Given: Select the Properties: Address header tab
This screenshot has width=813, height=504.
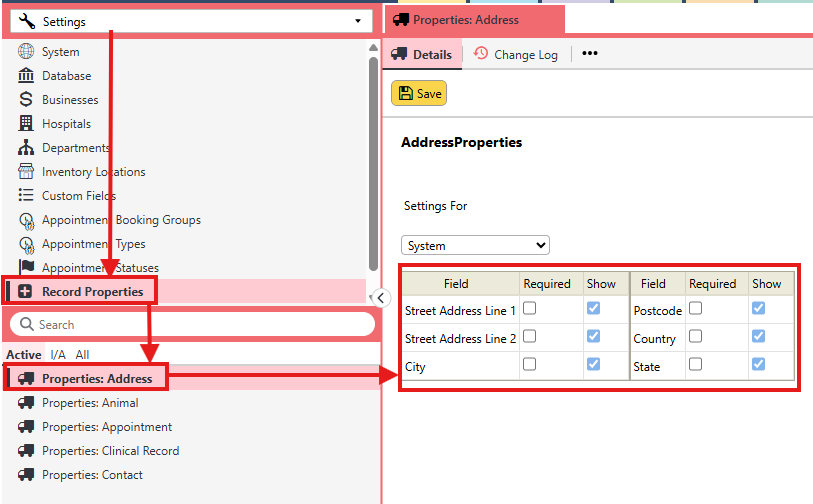Looking at the screenshot, I should click(x=474, y=20).
